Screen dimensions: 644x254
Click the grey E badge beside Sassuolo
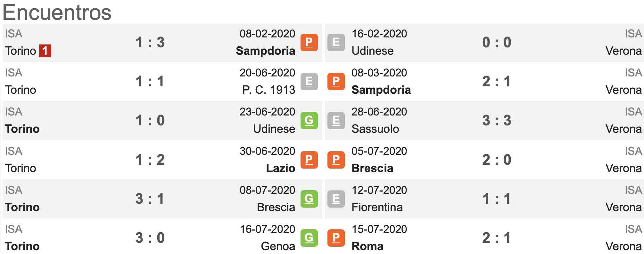[336, 121]
